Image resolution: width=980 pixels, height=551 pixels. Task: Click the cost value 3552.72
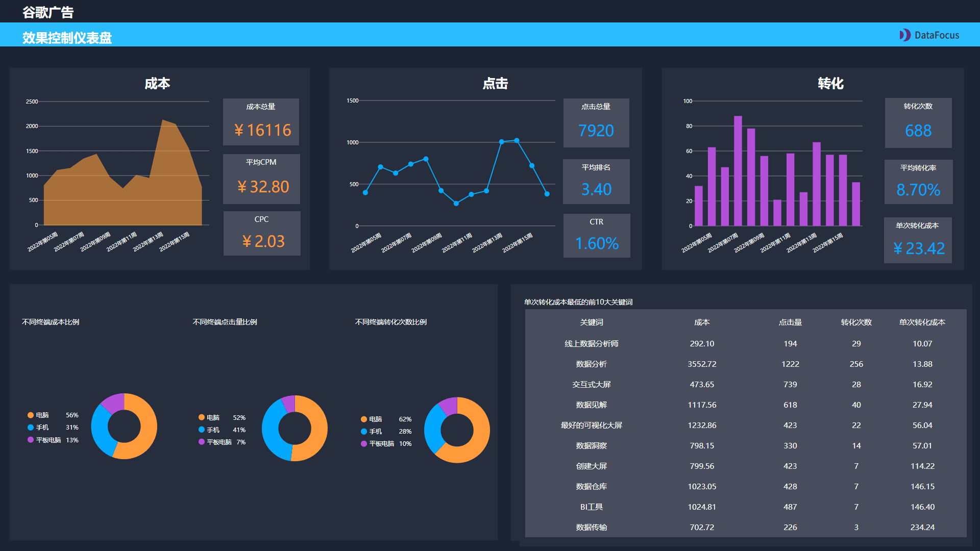[702, 364]
